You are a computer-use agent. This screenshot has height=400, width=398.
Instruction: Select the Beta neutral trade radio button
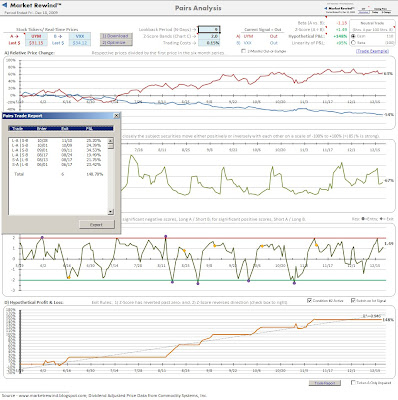(353, 43)
